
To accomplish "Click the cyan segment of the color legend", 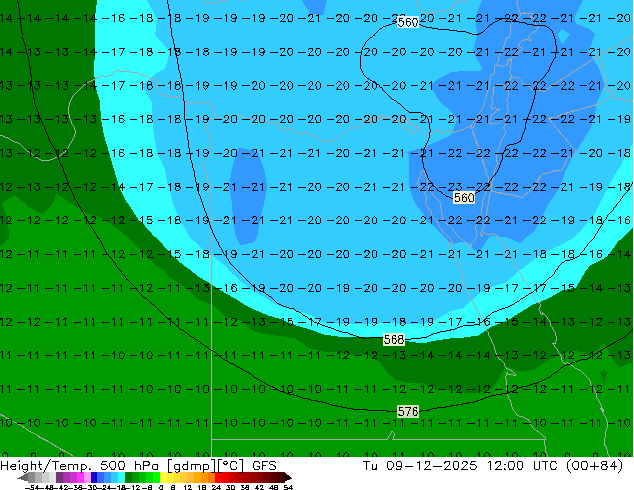I will tap(121, 477).
